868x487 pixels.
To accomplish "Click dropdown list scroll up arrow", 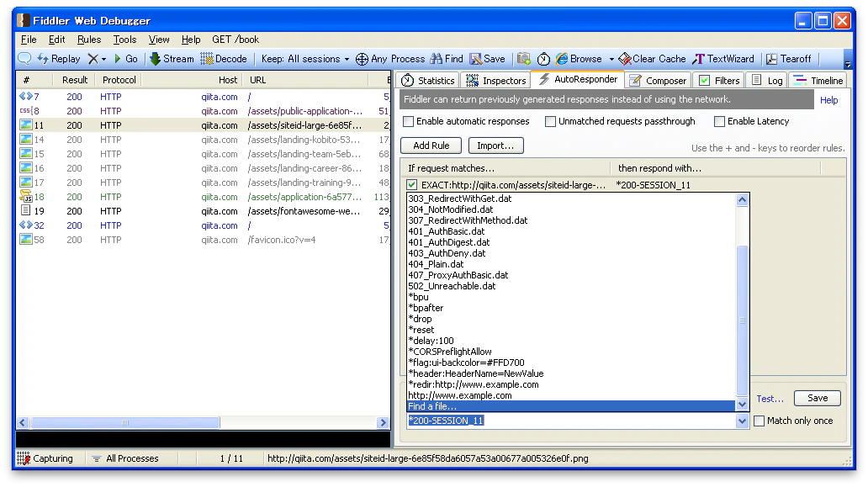I will (x=743, y=200).
